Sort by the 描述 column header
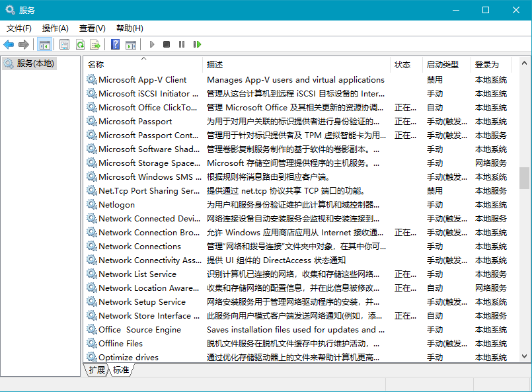Image resolution: width=532 pixels, height=392 pixels. pos(297,65)
